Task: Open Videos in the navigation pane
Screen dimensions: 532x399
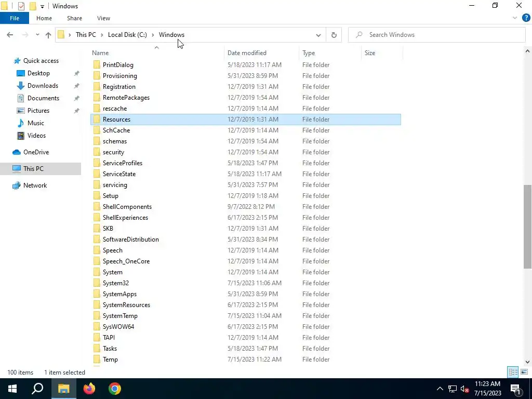Action: (36, 136)
